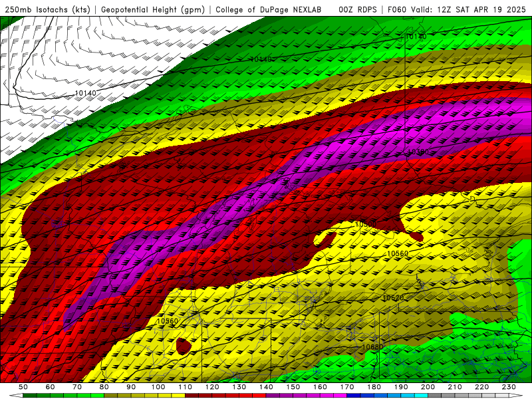Click the 100 value on the color scale
The height and width of the screenshot is (399, 532).
click(x=158, y=387)
